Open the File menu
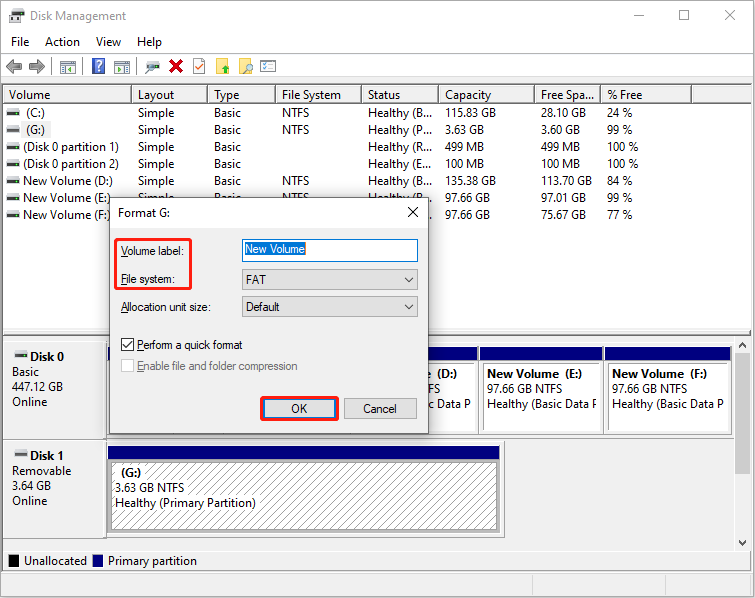Viewport: 755px width, 598px height. (x=20, y=42)
